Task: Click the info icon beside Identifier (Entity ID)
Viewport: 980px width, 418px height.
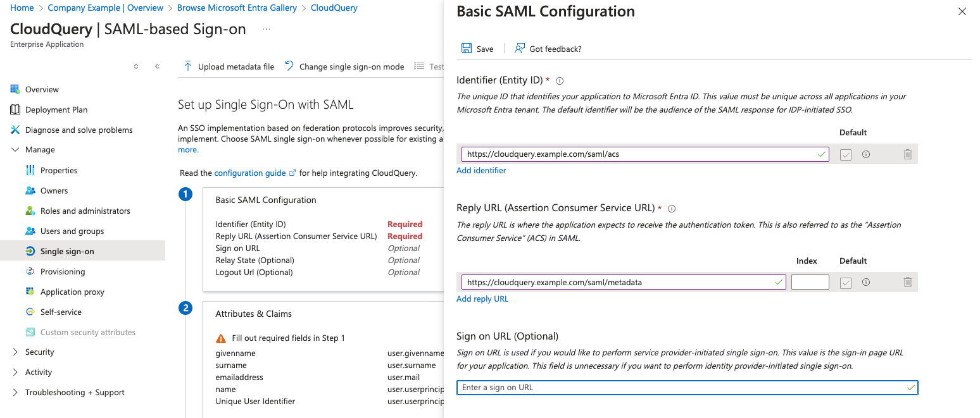Action: tap(560, 81)
